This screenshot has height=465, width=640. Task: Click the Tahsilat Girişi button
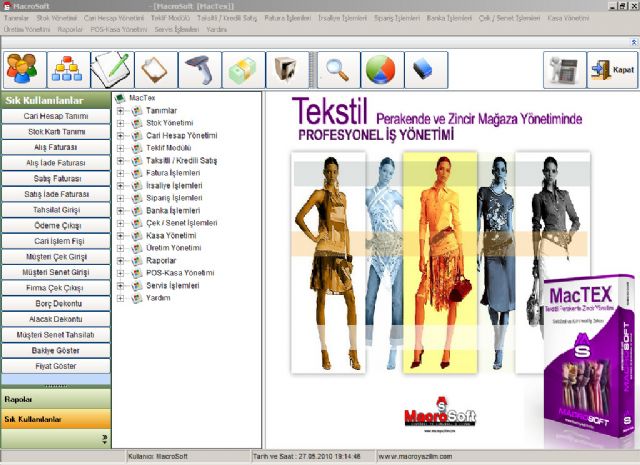pyautogui.click(x=56, y=210)
